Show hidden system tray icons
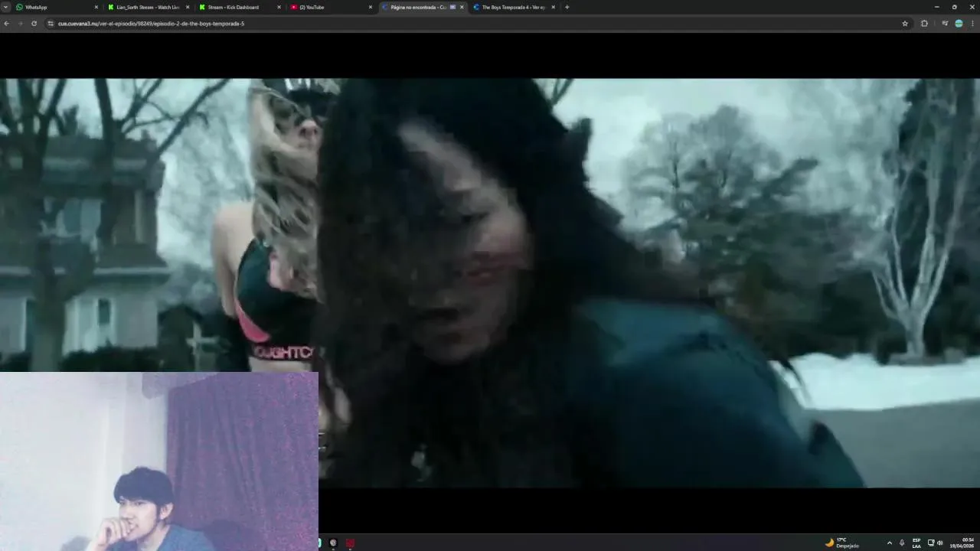980x551 pixels. (x=890, y=543)
